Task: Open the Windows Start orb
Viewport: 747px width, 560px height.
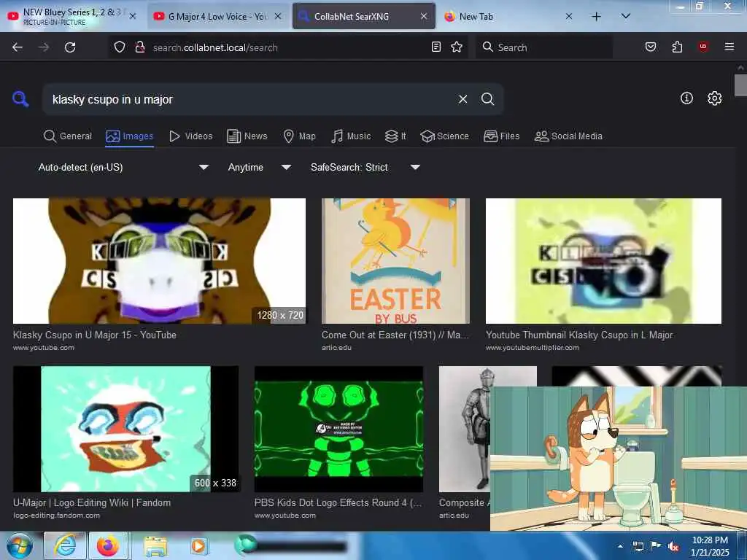Action: tap(19, 545)
